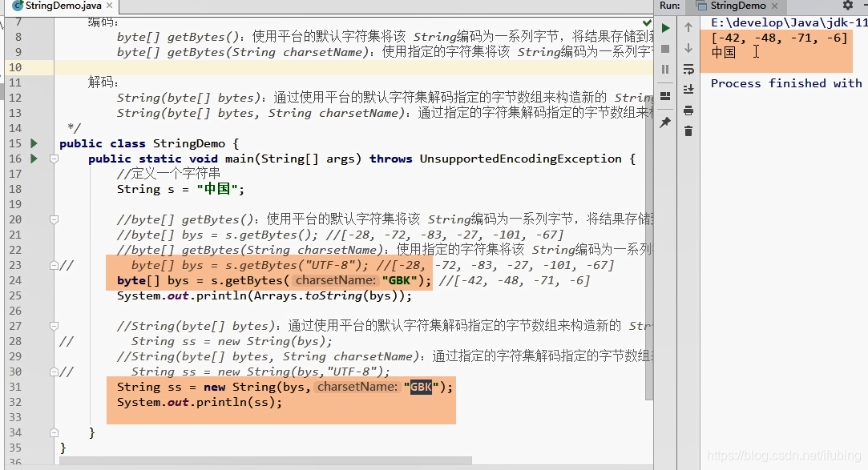Image resolution: width=868 pixels, height=470 pixels.
Task: Pause the program output
Action: 665,69
